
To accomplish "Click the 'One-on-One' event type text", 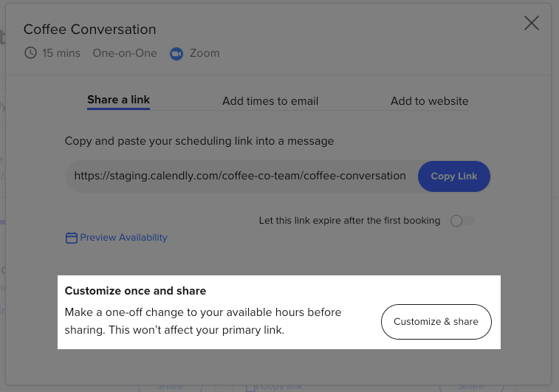I will (x=125, y=53).
